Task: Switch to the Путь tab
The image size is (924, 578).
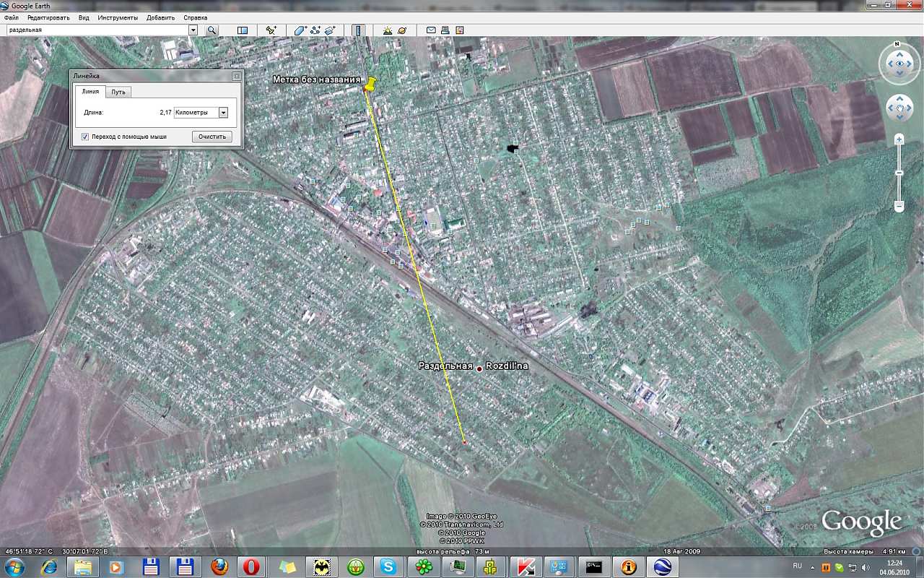Action: point(118,92)
